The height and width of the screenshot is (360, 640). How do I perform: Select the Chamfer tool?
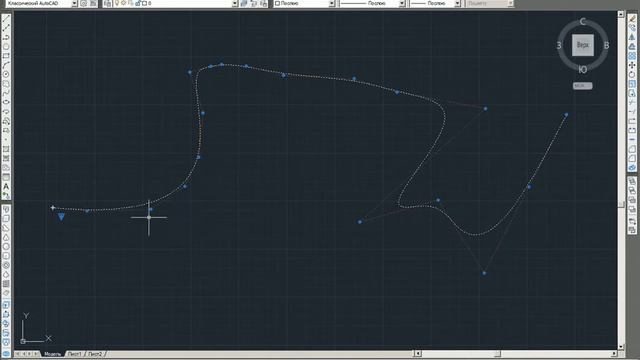click(632, 149)
